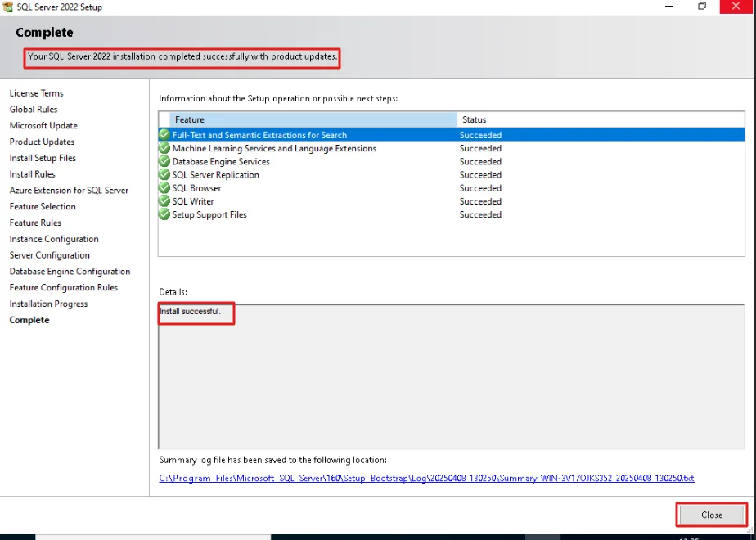Click the Instance Configuration step
The height and width of the screenshot is (540, 756).
point(54,239)
